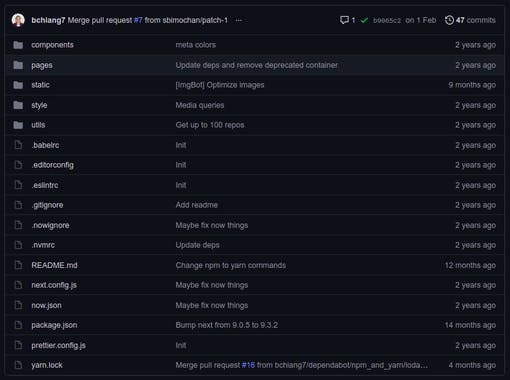Click the components folder icon
The height and width of the screenshot is (380, 510).
click(18, 45)
